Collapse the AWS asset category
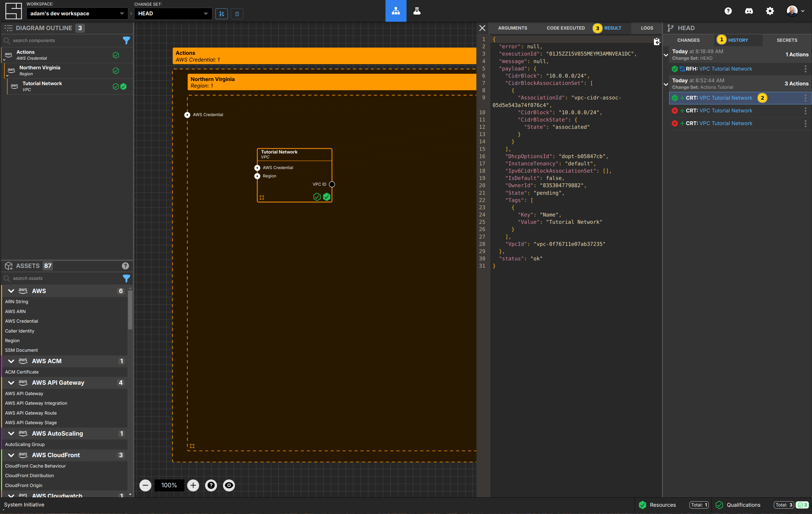Screen dimensions: 812x514 [x=11, y=291]
